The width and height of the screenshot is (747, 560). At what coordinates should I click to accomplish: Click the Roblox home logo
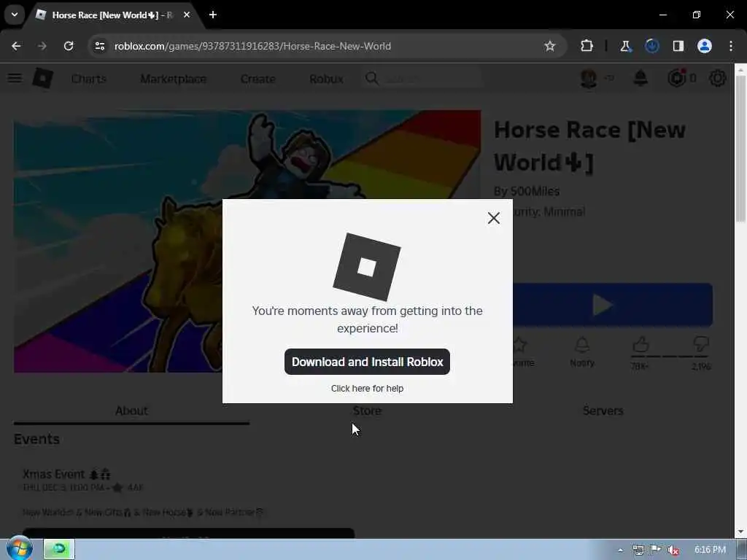42,78
